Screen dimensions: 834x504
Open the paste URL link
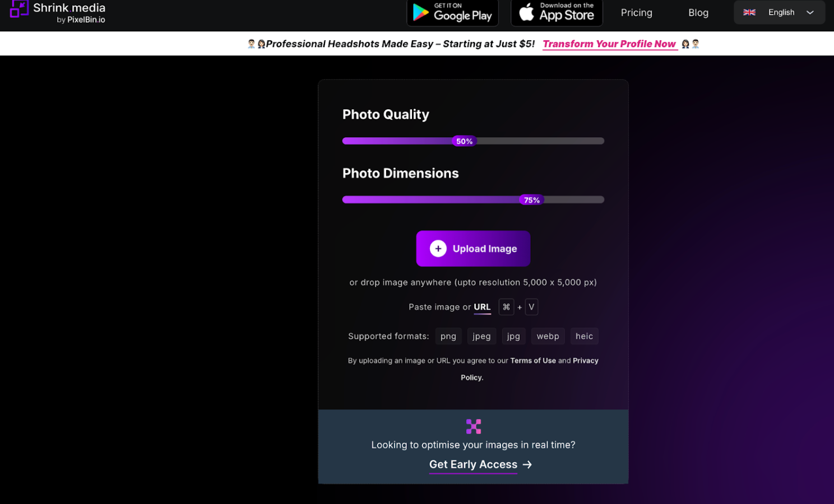point(482,307)
